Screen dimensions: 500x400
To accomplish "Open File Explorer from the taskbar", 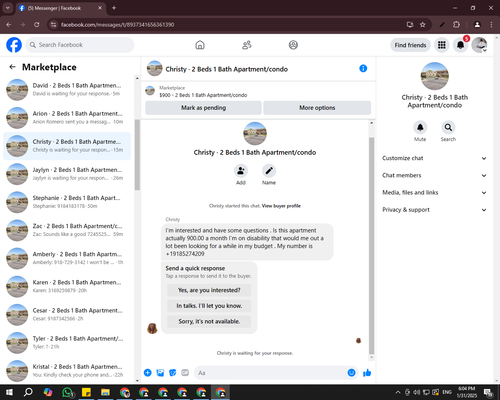I will tap(105, 392).
